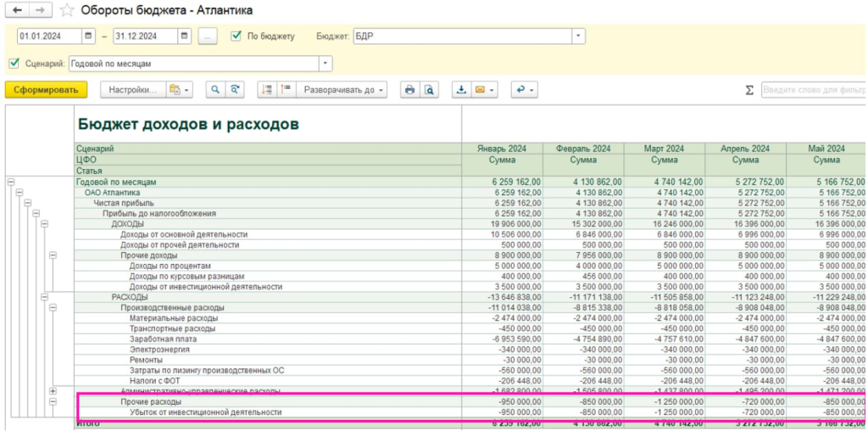The width and height of the screenshot is (868, 431).
Task: Add report to favorites with star icon
Action: (68, 10)
